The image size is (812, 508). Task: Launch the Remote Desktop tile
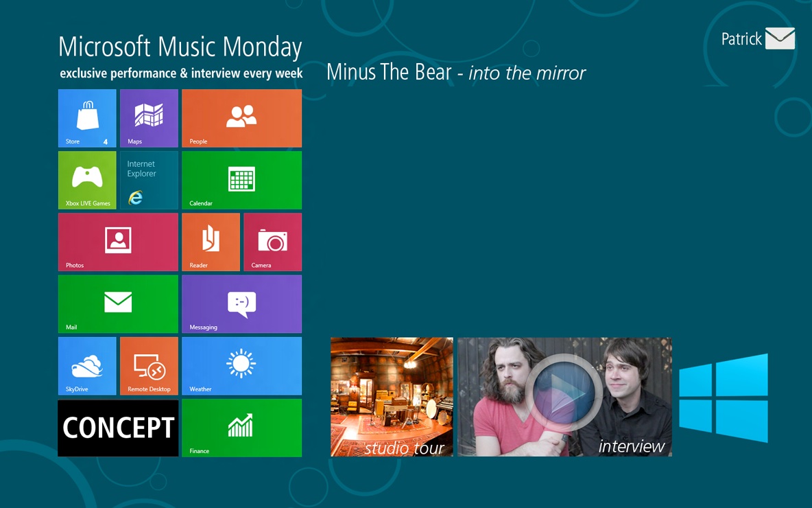149,366
